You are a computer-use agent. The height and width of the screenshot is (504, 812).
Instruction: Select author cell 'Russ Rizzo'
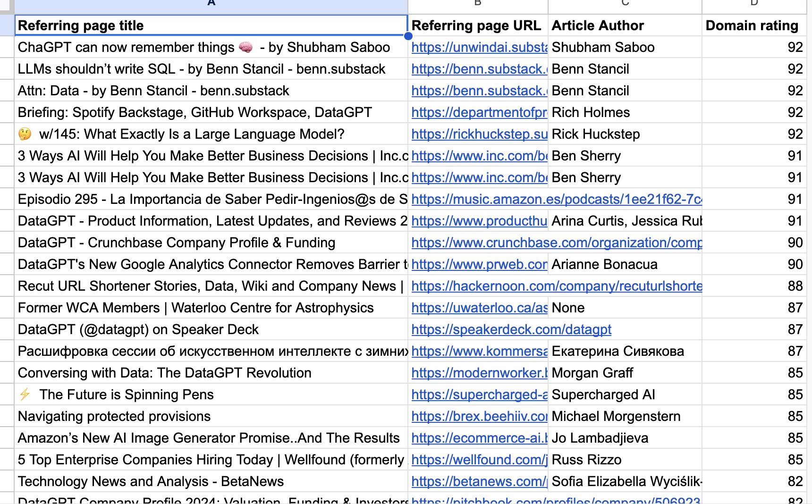[x=625, y=460]
